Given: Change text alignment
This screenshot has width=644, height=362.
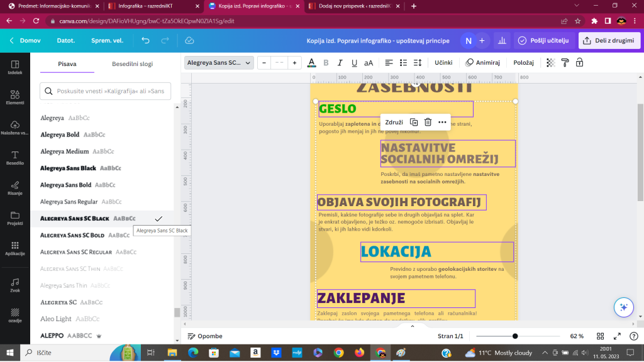Looking at the screenshot, I should coord(389,63).
